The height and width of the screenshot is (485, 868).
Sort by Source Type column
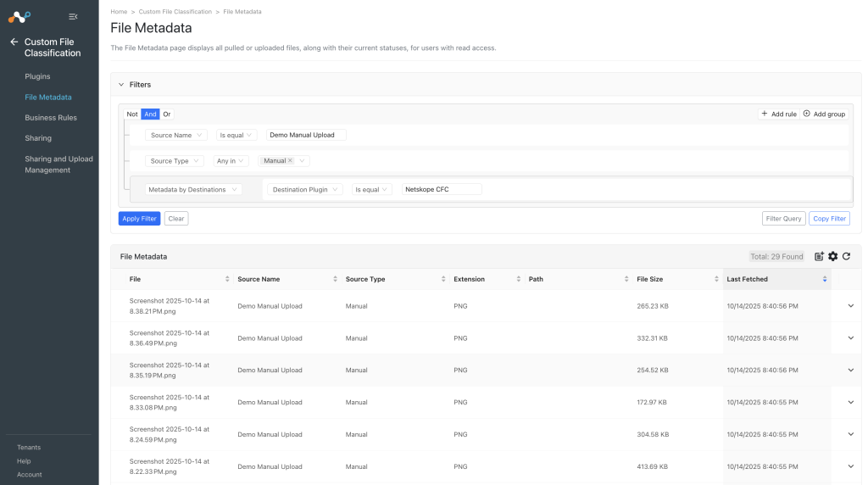[x=443, y=279]
